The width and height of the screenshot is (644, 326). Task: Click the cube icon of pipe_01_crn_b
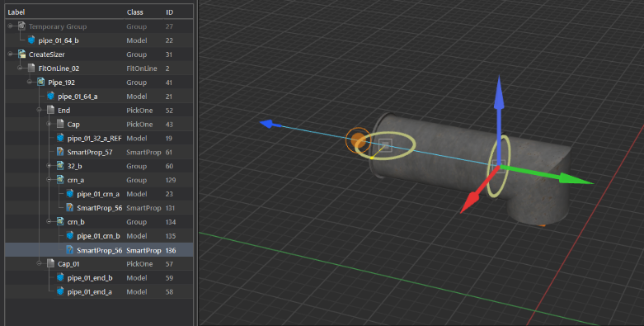pos(70,235)
